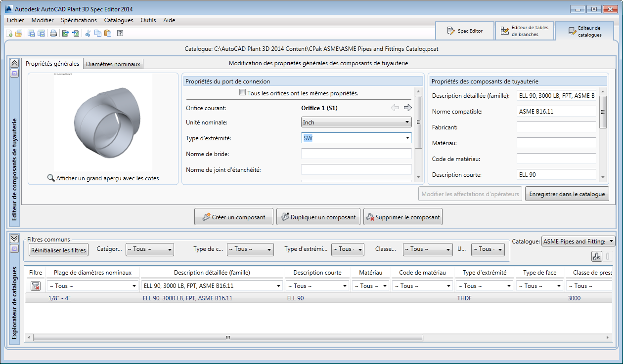Open the Catalogue dropdown showing ASME Pipes and Fittings
623x364 pixels.
point(578,242)
